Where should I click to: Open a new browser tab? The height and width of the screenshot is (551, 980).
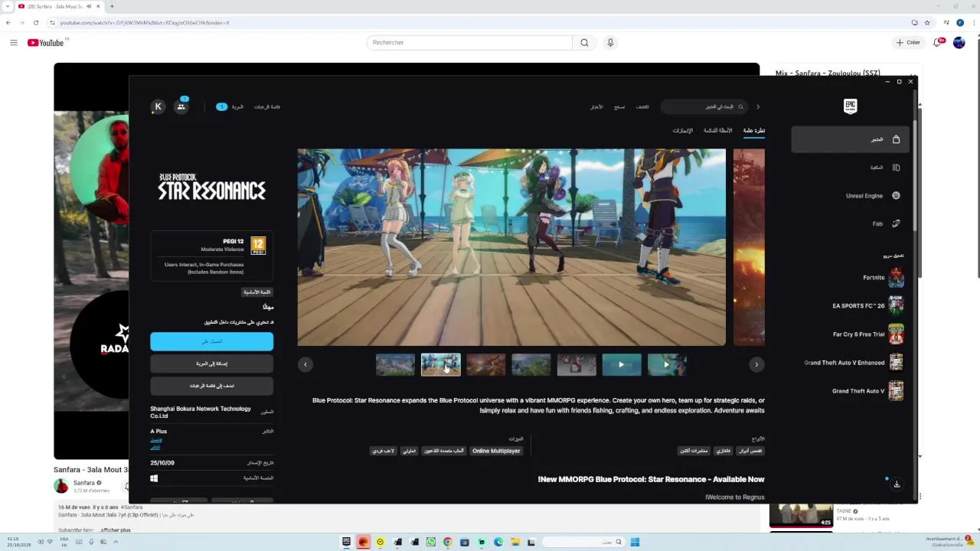click(x=112, y=7)
